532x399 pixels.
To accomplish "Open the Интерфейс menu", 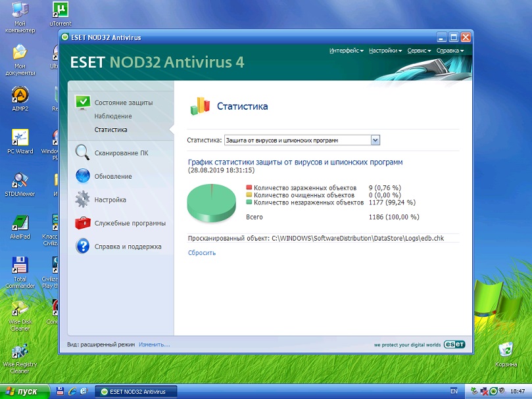I will (x=346, y=51).
